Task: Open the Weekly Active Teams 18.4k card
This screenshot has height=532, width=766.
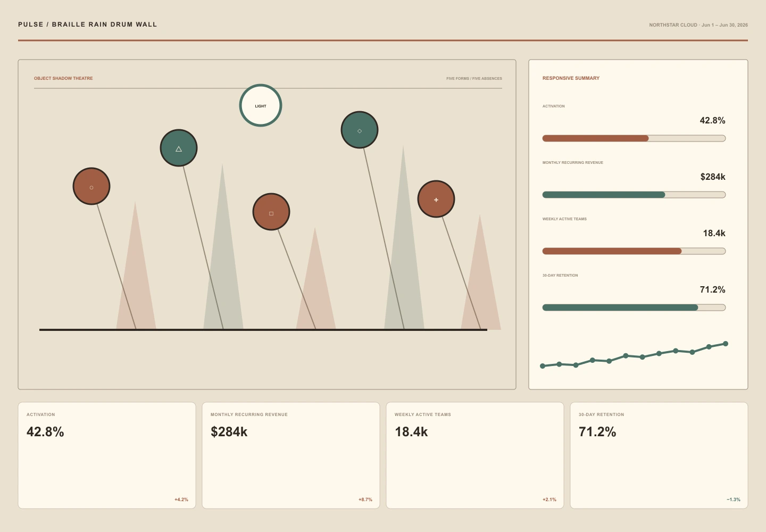Action: click(475, 455)
